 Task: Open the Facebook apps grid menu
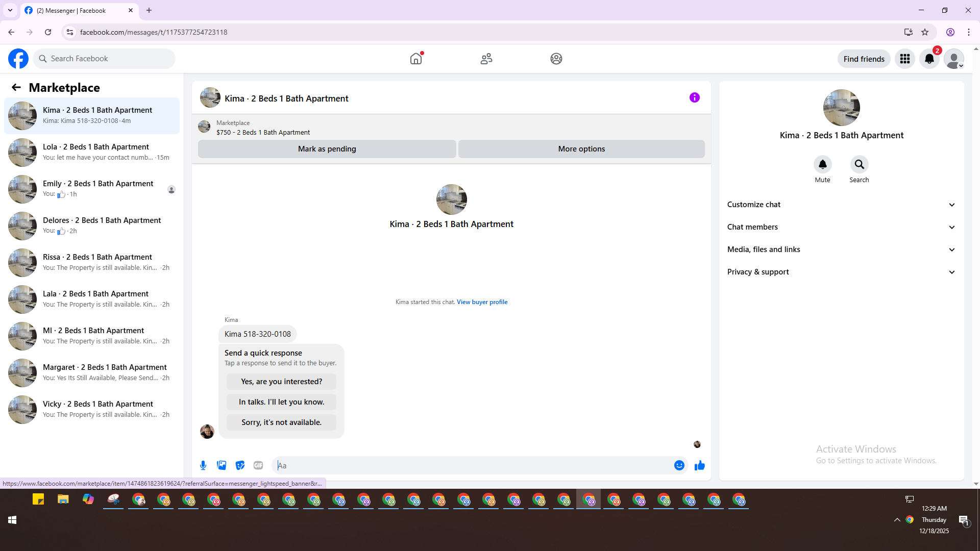pos(904,59)
